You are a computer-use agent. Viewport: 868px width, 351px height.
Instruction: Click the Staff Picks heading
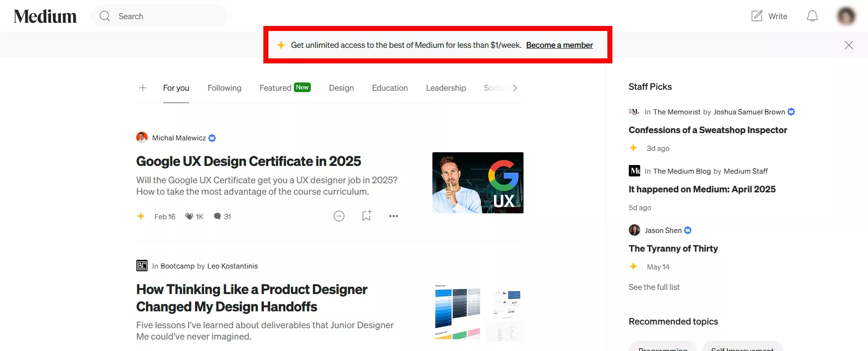pos(650,87)
